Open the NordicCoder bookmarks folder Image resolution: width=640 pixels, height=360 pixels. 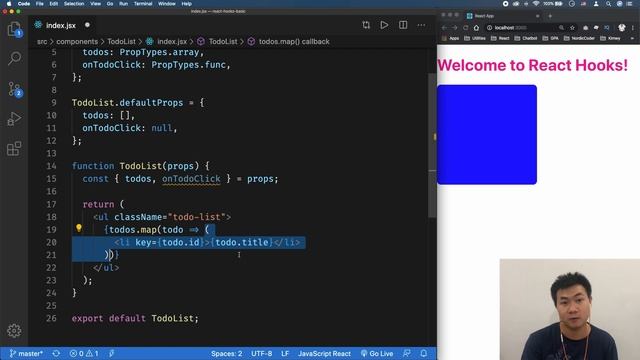[580, 38]
